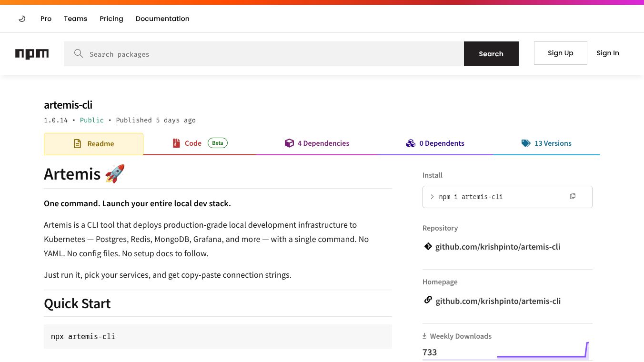Click the git repository icon

coord(428,247)
